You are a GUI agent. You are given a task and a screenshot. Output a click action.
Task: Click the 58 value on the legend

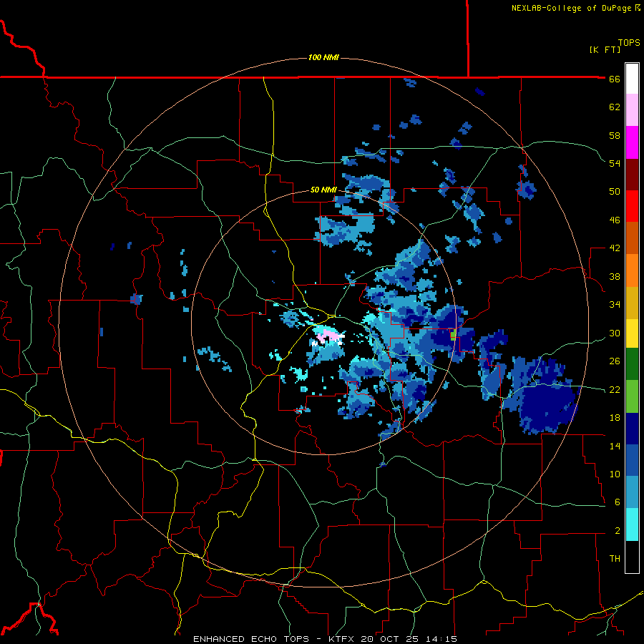click(615, 136)
